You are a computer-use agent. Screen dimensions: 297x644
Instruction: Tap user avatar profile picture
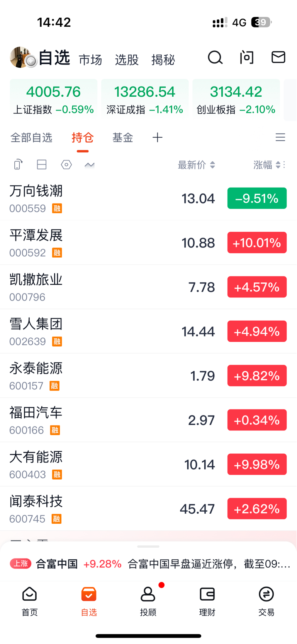click(21, 58)
